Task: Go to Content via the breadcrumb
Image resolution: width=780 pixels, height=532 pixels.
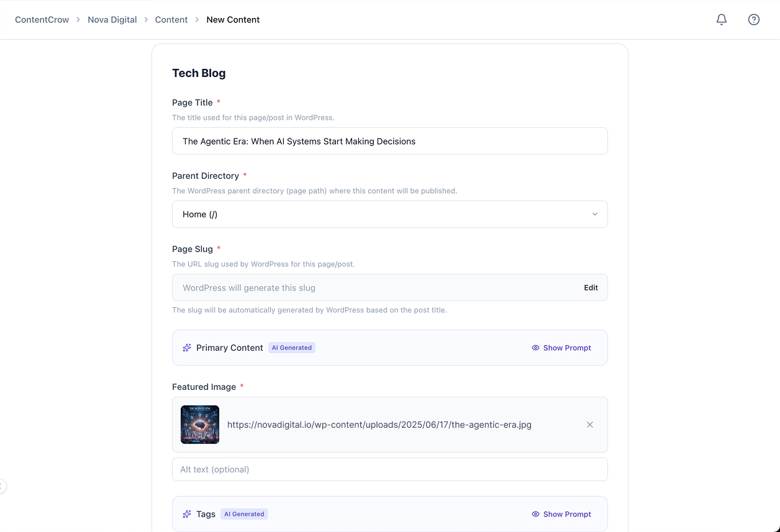Action: (x=171, y=19)
